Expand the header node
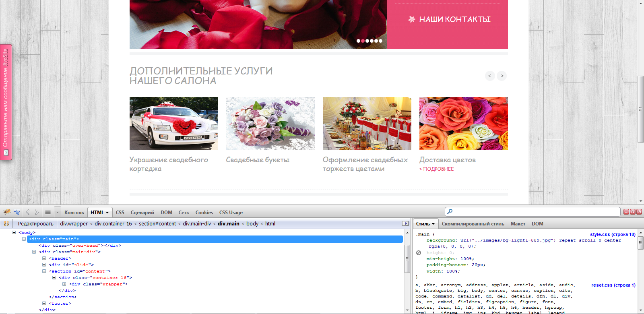 (44, 258)
